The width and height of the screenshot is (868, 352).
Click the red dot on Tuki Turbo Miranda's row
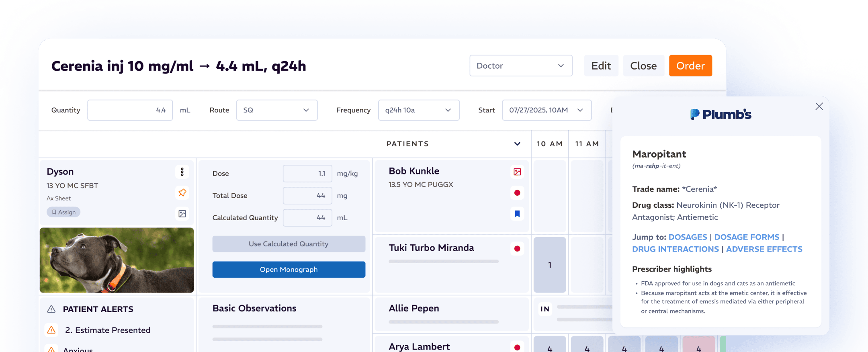[x=517, y=249]
